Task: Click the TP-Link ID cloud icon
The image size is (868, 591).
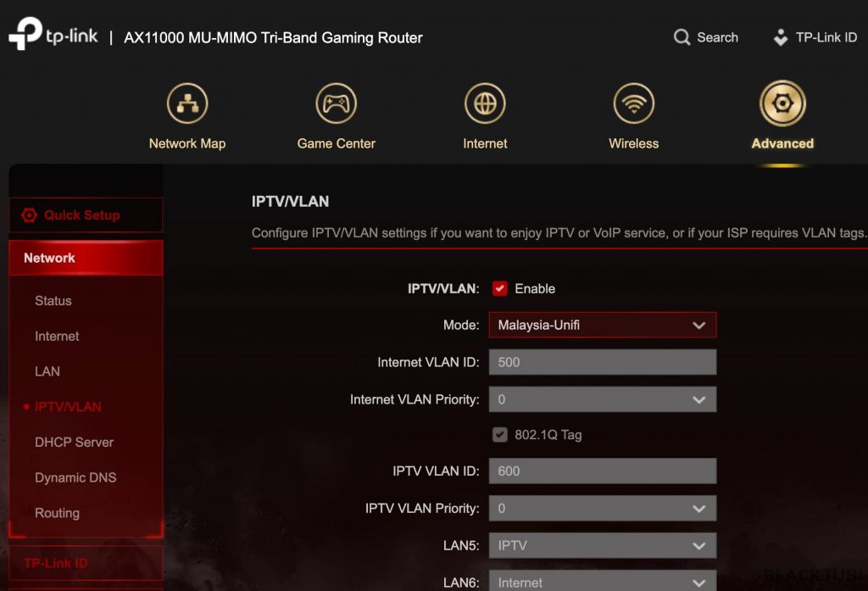Action: (781, 37)
